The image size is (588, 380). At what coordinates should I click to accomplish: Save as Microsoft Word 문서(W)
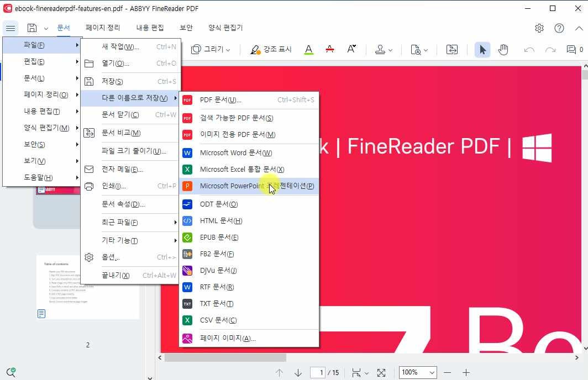249,153
